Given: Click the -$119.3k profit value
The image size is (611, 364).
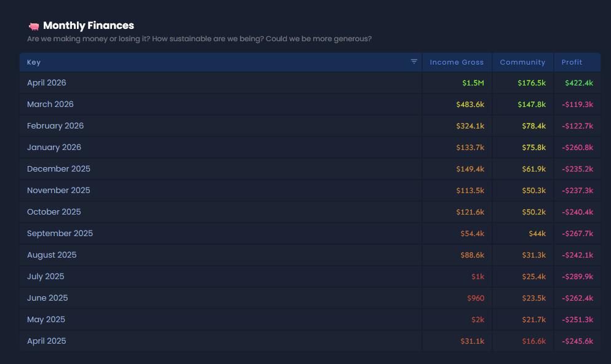Looking at the screenshot, I should [x=578, y=105].
